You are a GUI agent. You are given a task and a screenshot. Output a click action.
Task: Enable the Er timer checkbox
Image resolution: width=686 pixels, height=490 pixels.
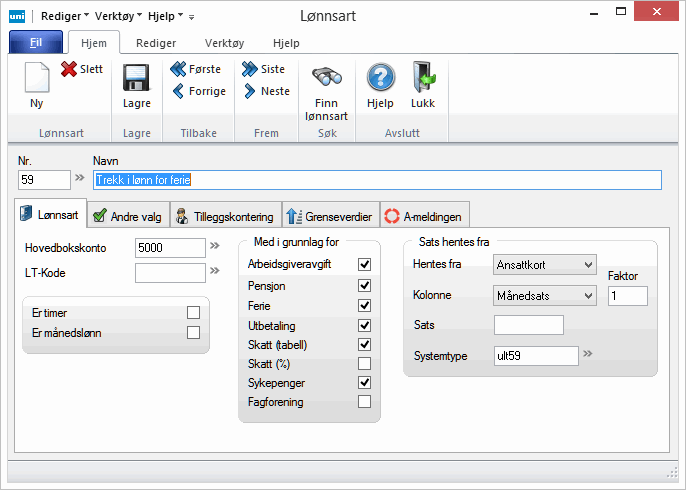pos(193,313)
